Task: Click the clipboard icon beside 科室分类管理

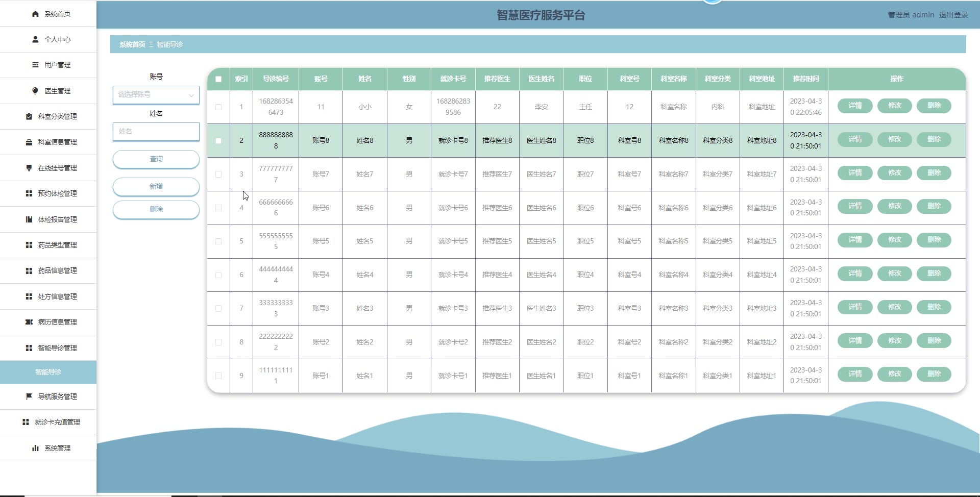Action: click(x=29, y=116)
